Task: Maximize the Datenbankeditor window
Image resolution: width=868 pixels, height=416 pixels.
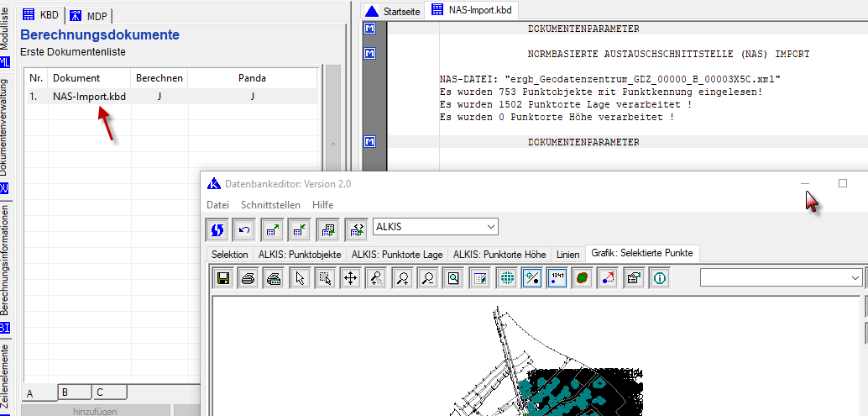Action: point(843,183)
